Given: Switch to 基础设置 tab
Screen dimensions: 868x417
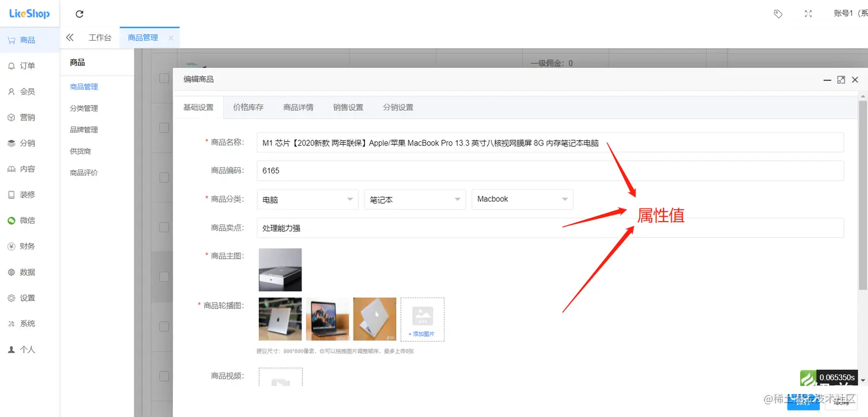Looking at the screenshot, I should tap(198, 107).
